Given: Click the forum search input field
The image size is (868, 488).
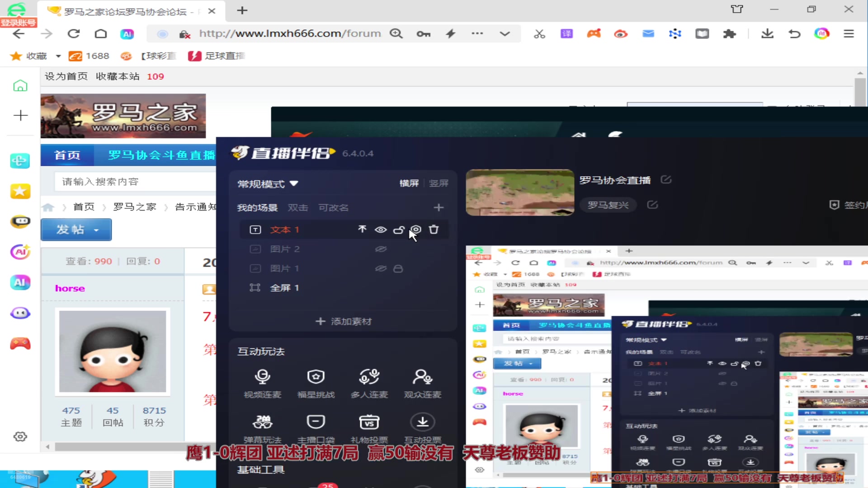Looking at the screenshot, I should tap(136, 182).
